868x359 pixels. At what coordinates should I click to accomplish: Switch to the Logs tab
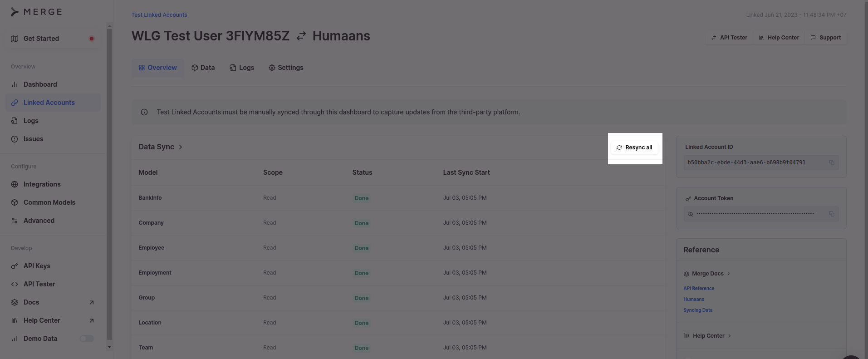(x=242, y=68)
